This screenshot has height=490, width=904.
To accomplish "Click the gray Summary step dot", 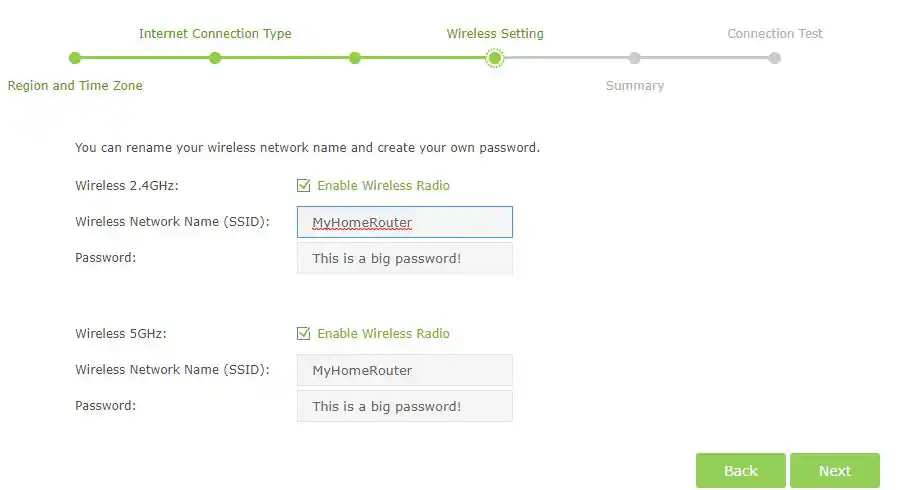I will 635,58.
